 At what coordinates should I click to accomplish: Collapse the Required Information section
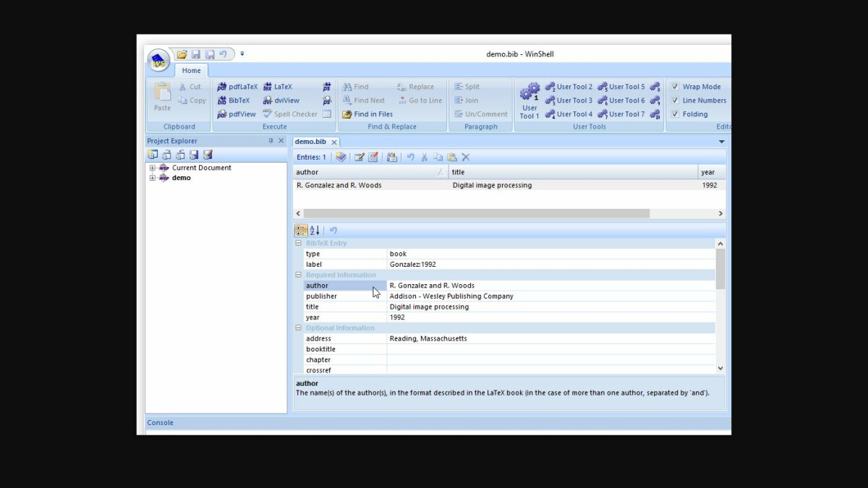(299, 275)
